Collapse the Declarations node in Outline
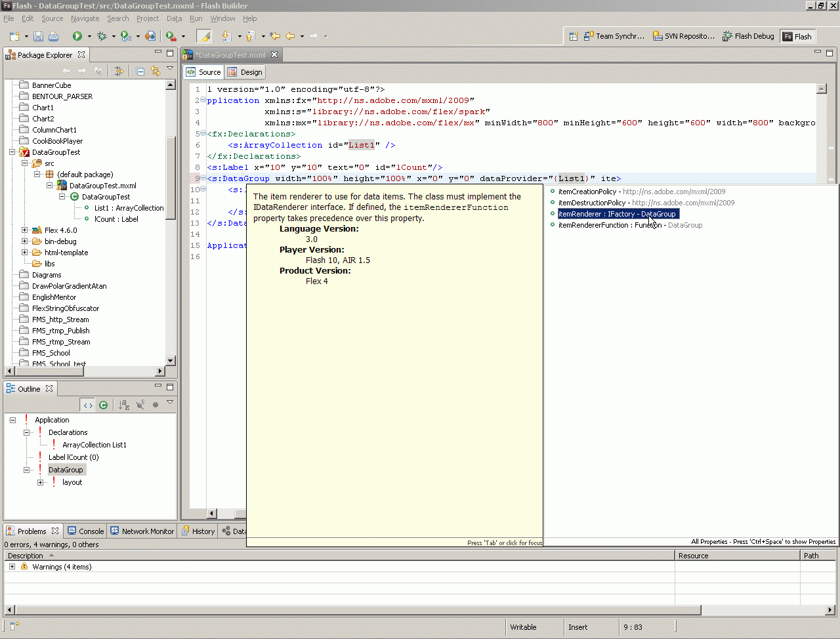This screenshot has height=639, width=840. (27, 432)
